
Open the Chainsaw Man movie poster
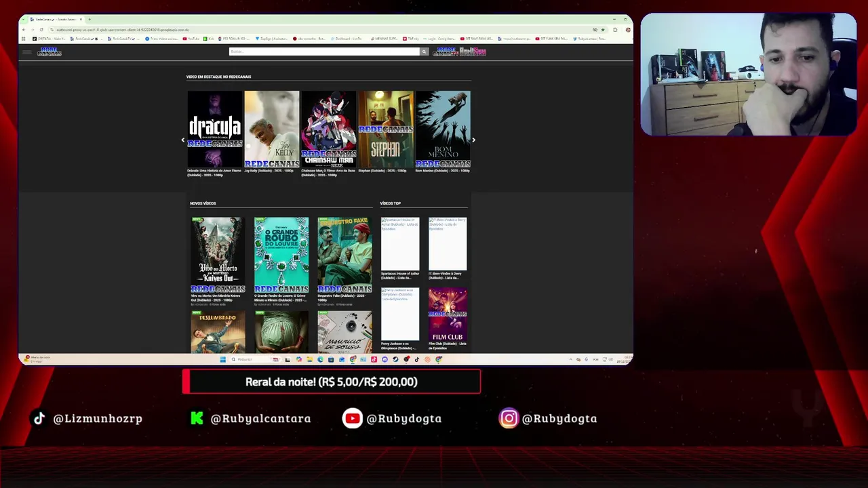(x=329, y=129)
